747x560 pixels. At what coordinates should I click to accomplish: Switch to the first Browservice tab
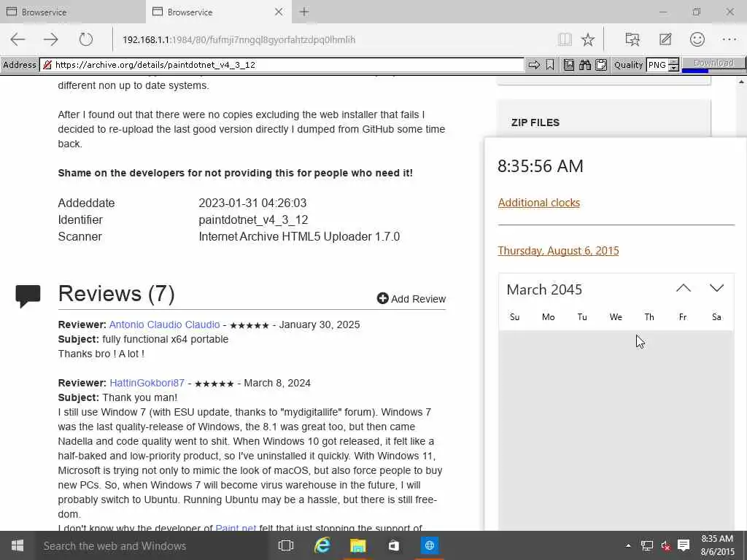pyautogui.click(x=73, y=12)
